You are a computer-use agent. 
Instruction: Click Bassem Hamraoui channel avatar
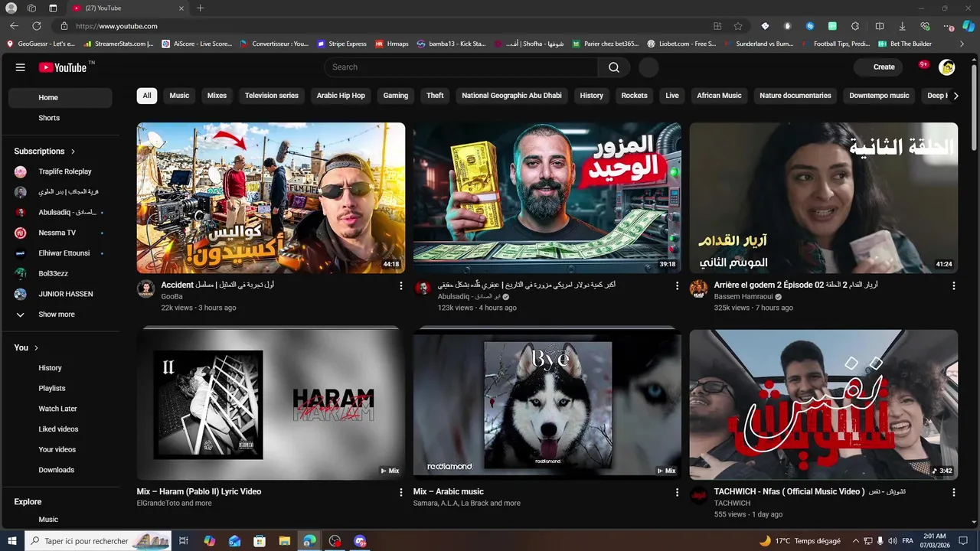[698, 289]
